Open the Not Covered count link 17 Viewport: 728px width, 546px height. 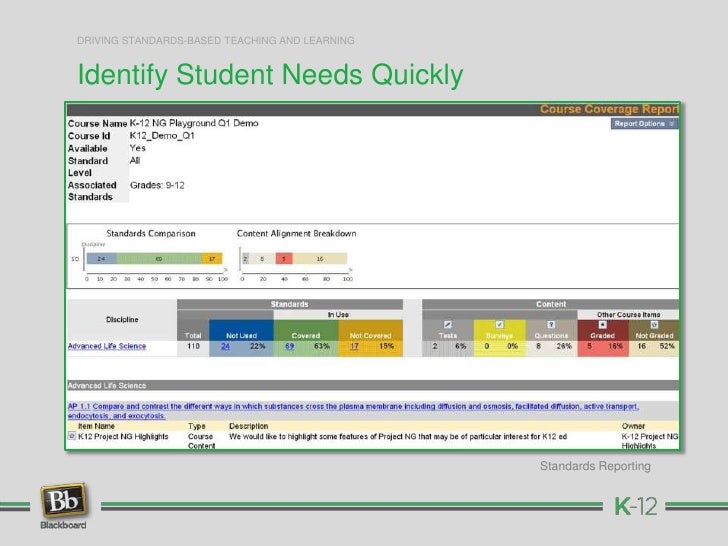[x=354, y=346]
